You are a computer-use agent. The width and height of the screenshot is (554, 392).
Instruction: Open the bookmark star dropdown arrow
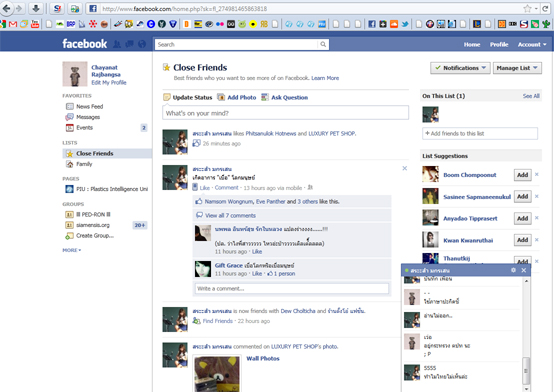point(536,8)
